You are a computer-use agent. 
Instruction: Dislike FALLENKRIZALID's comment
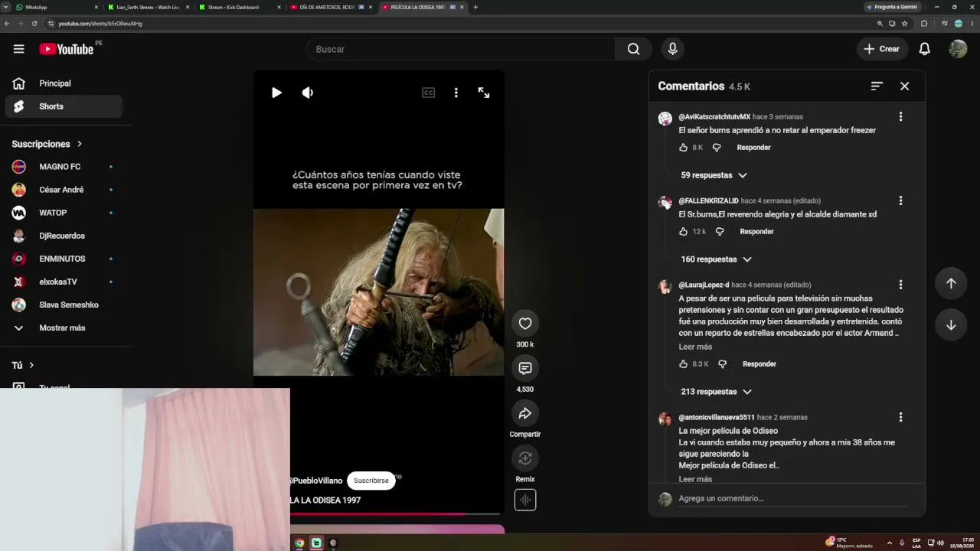pyautogui.click(x=720, y=232)
